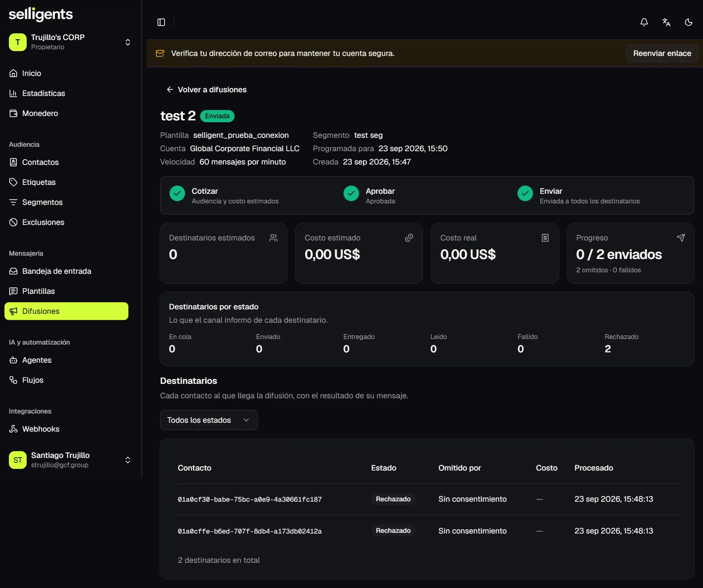
Task: Select the highlighted Difusiones menu item
Action: (67, 311)
